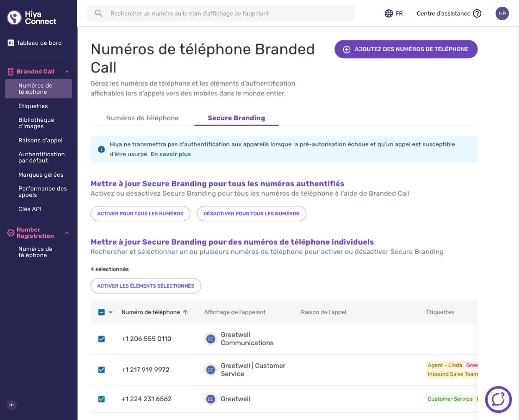Click phone number +1 206 555 0110
Image resolution: width=519 pixels, height=420 pixels.
click(146, 339)
